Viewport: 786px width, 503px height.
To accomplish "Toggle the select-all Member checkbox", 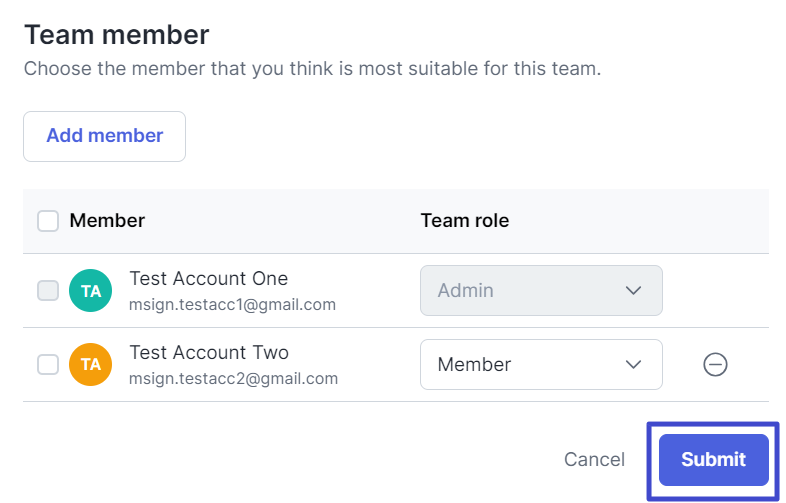I will [48, 221].
